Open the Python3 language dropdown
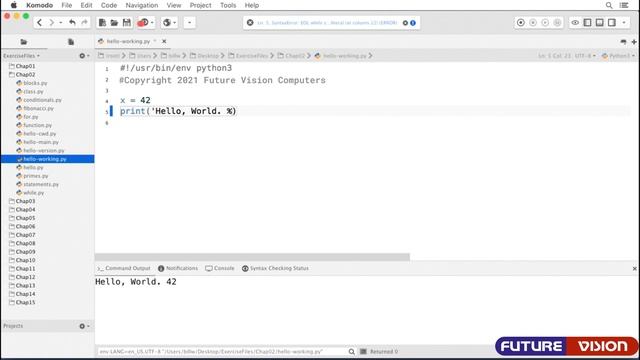Image resolution: width=640 pixels, height=360 pixels. [618, 56]
